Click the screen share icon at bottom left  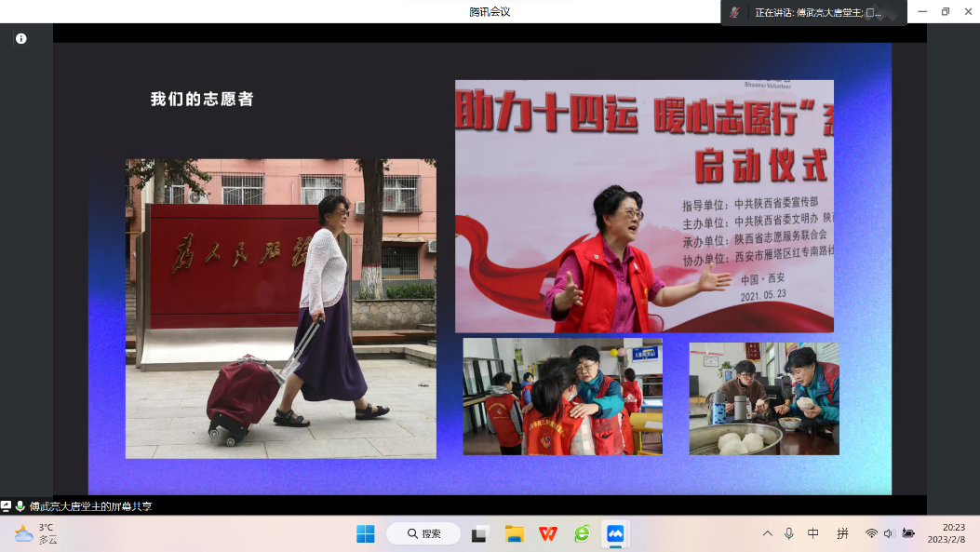[7, 506]
